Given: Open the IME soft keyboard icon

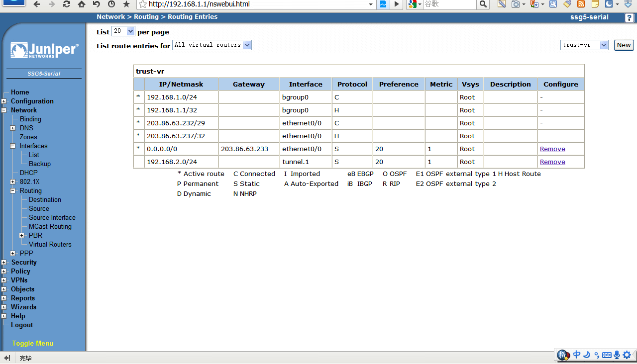Looking at the screenshot, I should 607,355.
